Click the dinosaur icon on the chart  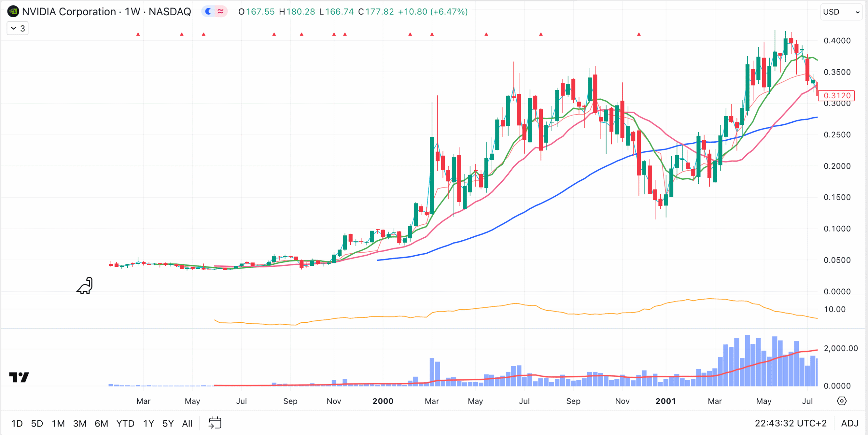[85, 285]
